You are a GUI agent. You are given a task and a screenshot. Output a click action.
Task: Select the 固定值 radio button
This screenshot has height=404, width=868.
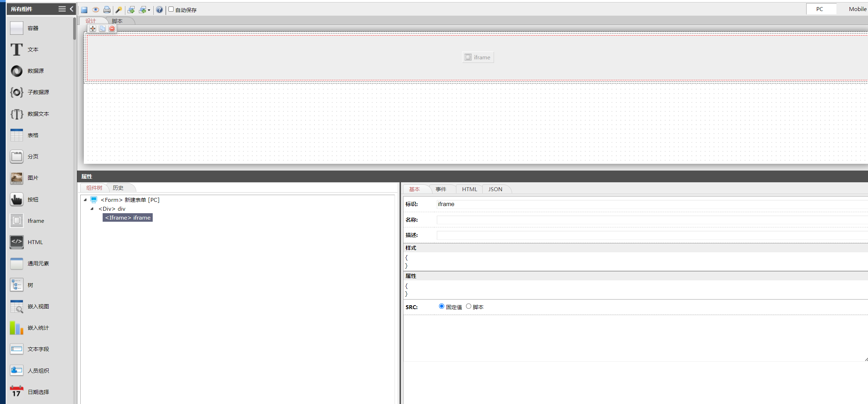pyautogui.click(x=441, y=306)
